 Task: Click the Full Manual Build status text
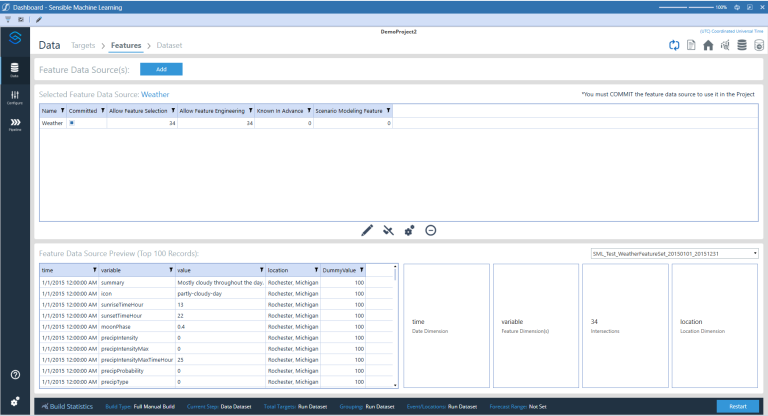click(x=154, y=406)
